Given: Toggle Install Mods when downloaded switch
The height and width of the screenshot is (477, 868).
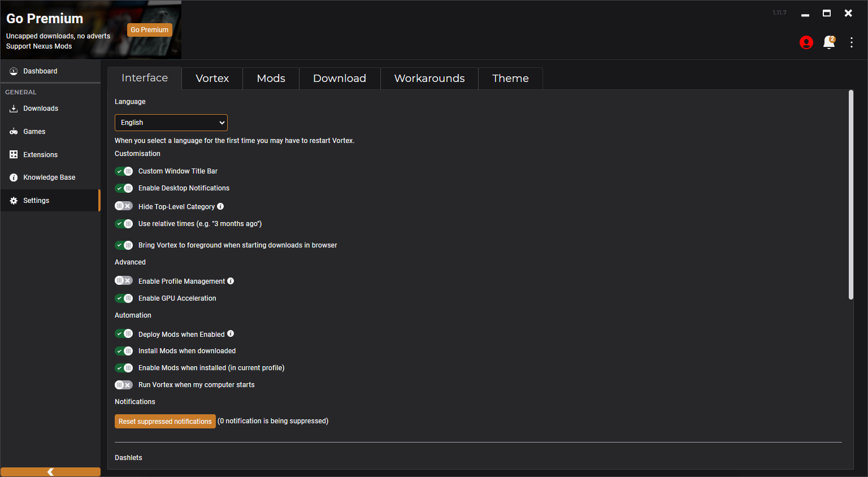Looking at the screenshot, I should coord(124,351).
